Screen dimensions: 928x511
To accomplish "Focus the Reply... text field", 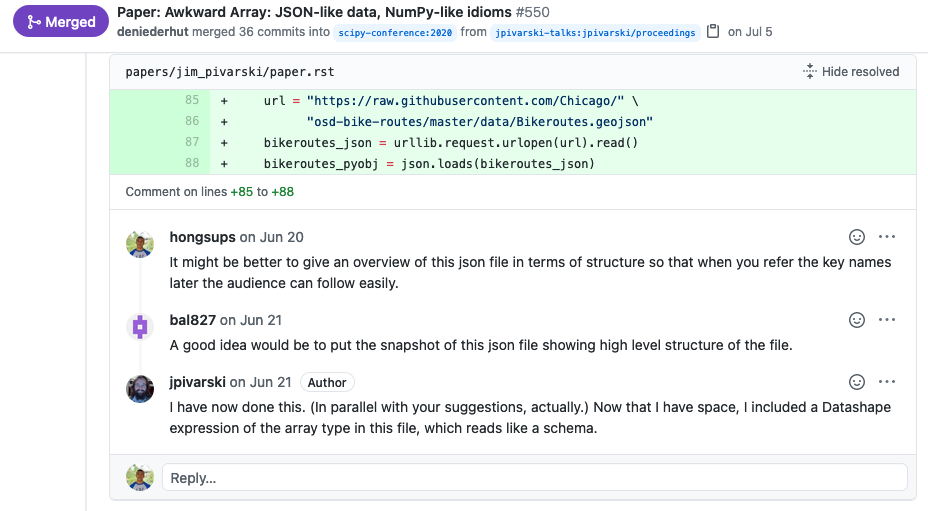I will 534,477.
